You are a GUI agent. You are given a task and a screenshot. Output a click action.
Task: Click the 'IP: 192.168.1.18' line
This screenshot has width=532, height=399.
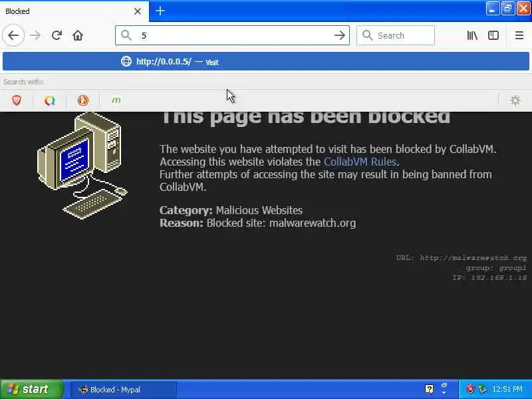point(489,278)
